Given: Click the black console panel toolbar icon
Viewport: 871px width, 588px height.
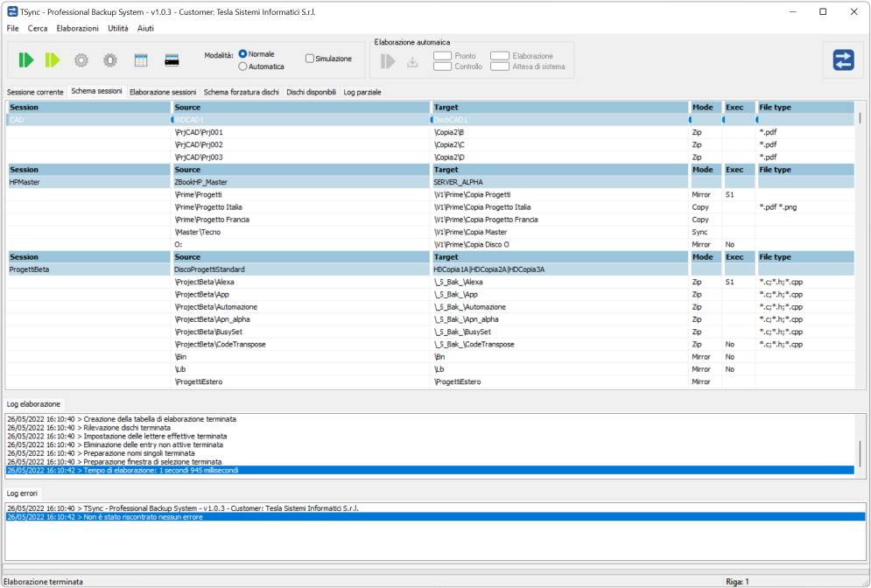Looking at the screenshot, I should pyautogui.click(x=172, y=60).
